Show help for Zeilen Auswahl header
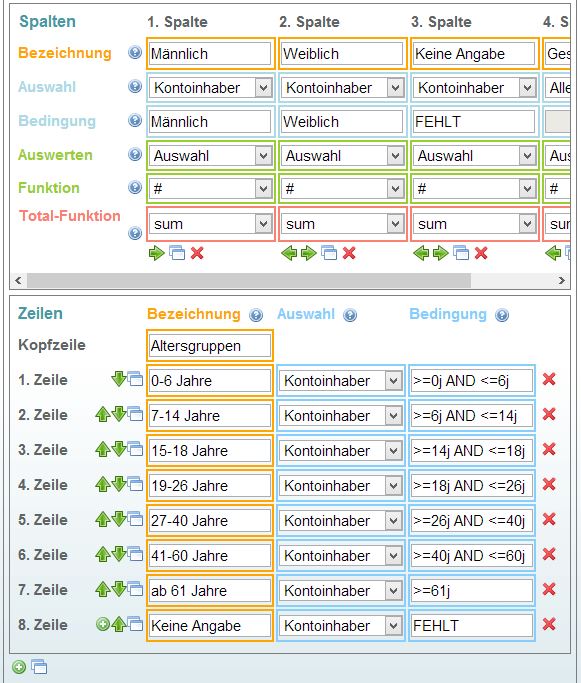Screen dimensions: 581x683 click(350, 315)
